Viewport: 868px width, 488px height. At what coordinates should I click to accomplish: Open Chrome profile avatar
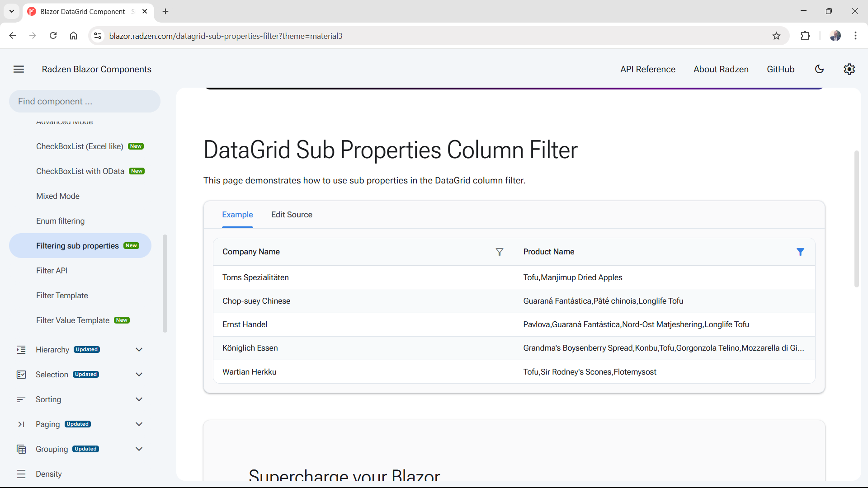(x=835, y=36)
